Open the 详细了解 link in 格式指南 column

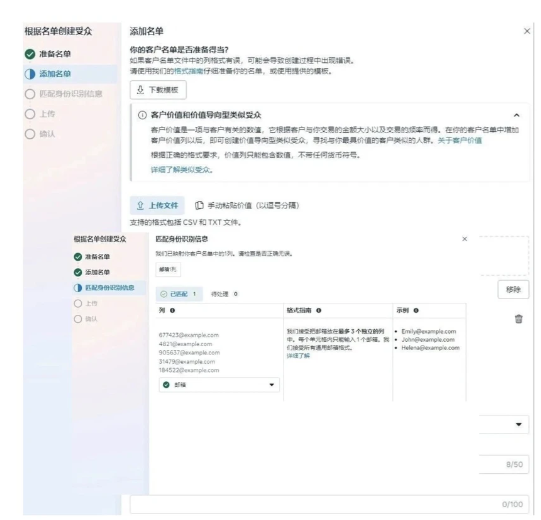298,356
